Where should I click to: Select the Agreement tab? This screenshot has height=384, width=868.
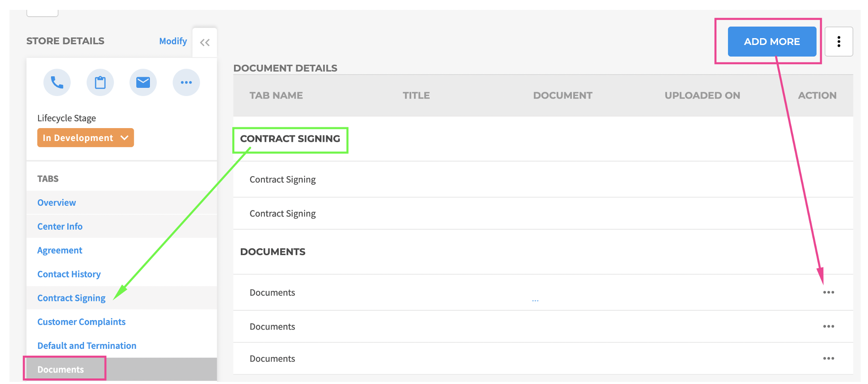click(60, 250)
